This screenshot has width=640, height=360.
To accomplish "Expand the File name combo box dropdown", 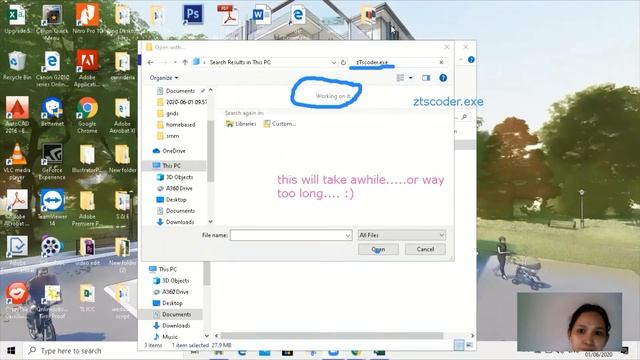I will click(x=348, y=235).
